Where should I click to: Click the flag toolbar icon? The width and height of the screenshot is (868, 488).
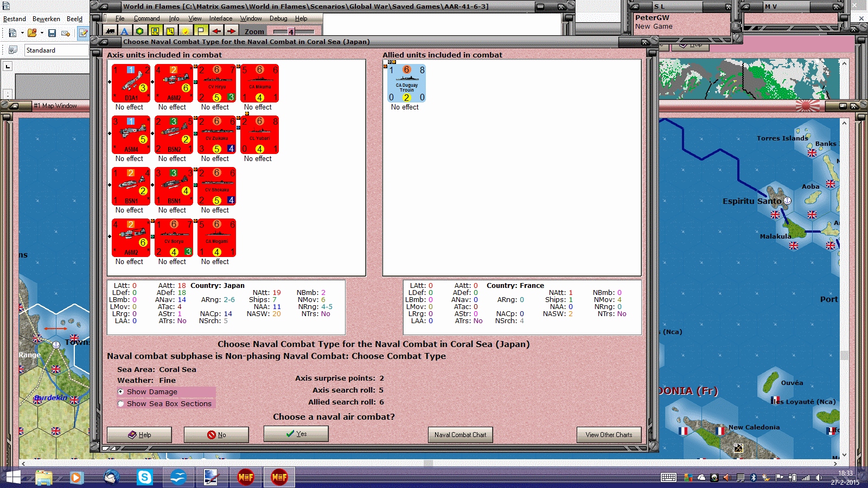[201, 31]
